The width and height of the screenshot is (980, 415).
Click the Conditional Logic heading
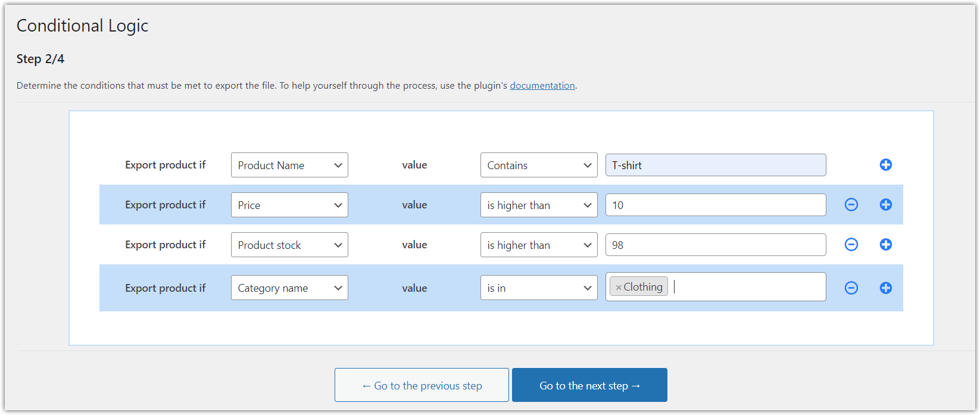(82, 26)
